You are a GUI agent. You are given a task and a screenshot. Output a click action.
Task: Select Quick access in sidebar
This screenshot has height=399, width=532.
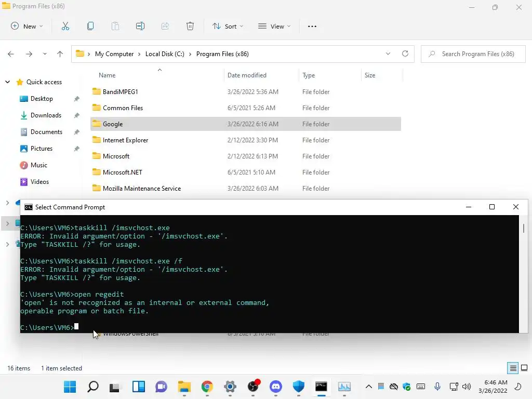(x=44, y=82)
